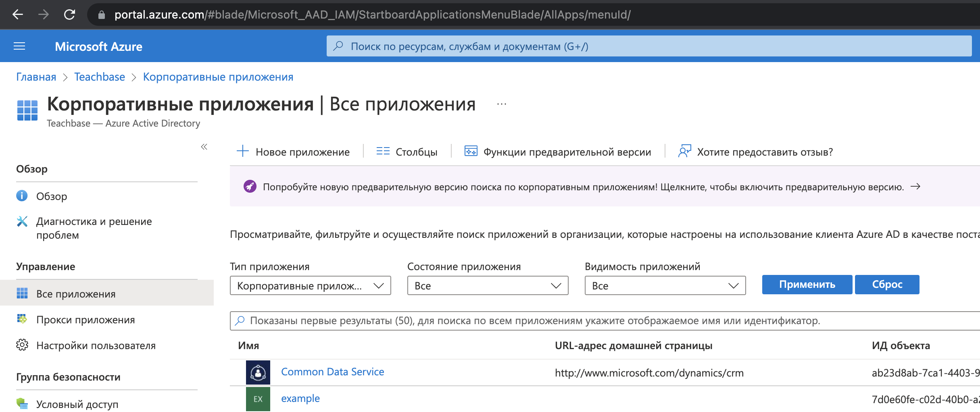This screenshot has height=412, width=980.
Task: Reload the page with refresh icon
Action: click(x=70, y=15)
